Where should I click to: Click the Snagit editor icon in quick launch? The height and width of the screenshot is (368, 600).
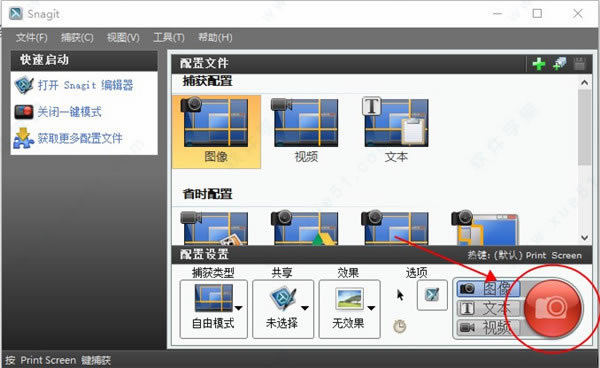point(24,85)
